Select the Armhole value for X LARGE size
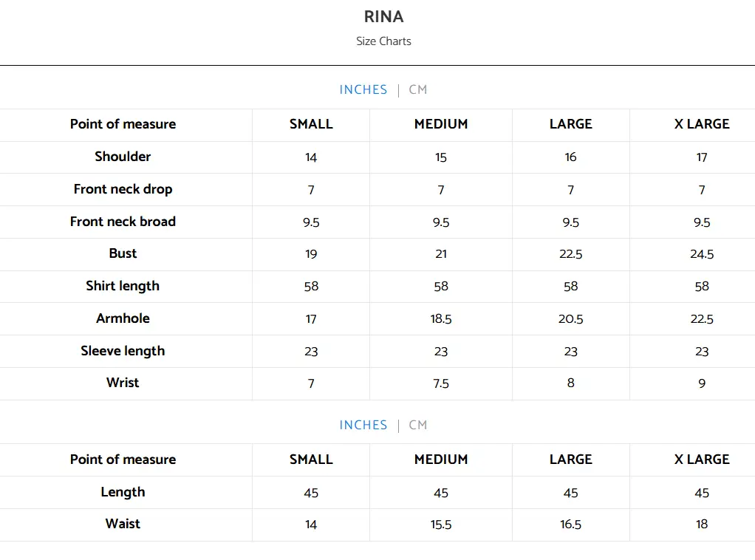The width and height of the screenshot is (755, 560). 701,319
